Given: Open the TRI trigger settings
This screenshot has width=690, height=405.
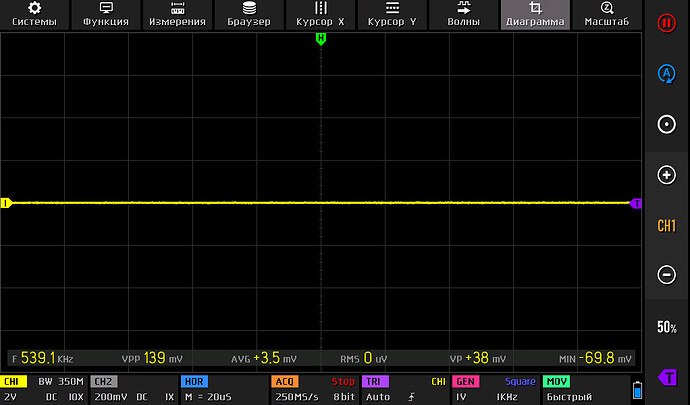Looking at the screenshot, I should point(405,390).
